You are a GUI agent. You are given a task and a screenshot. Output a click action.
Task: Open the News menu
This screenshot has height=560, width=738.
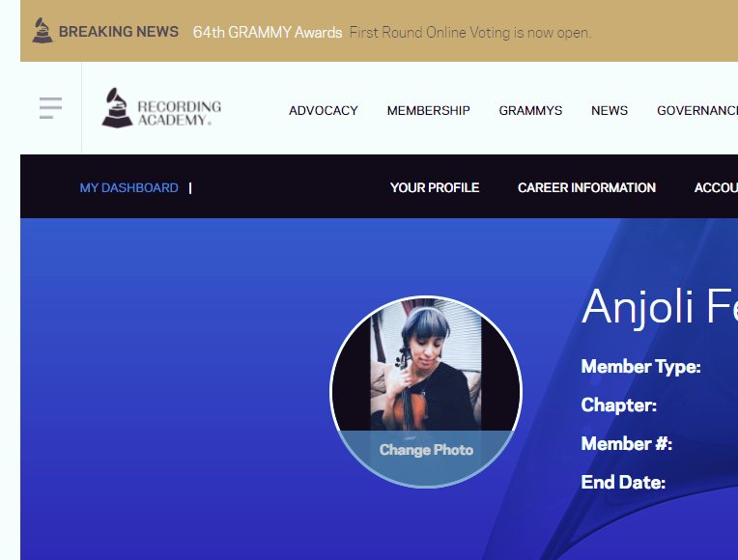coord(610,111)
